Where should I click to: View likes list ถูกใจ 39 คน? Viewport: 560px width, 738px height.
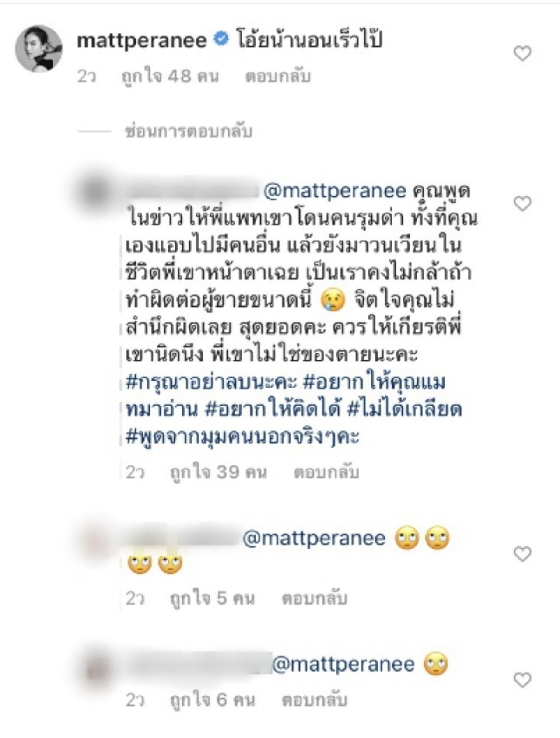point(218,472)
